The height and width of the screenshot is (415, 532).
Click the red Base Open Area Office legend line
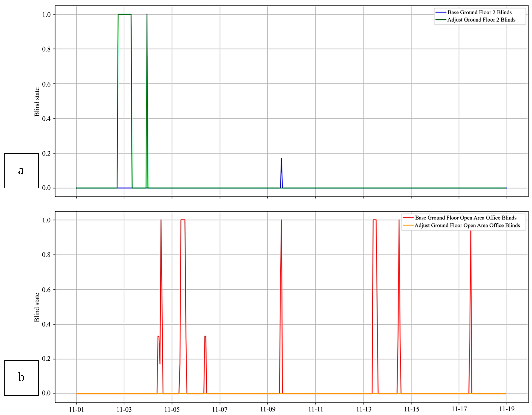pyautogui.click(x=408, y=217)
